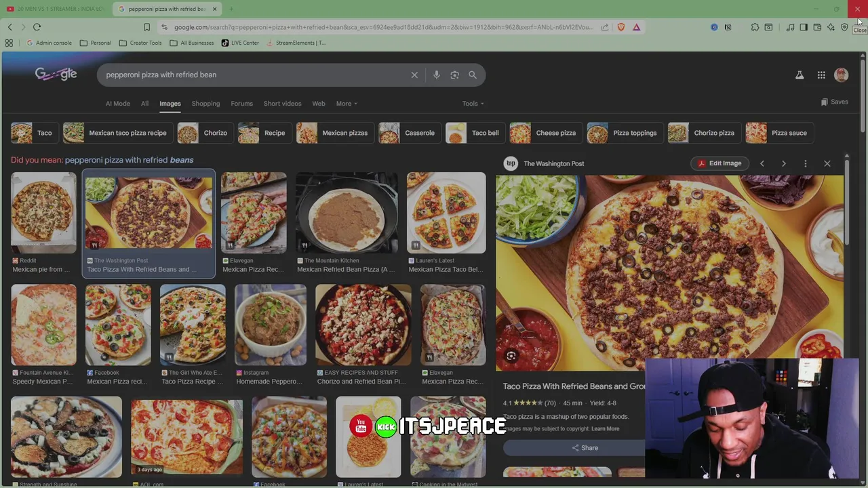The height and width of the screenshot is (488, 868).
Task: Open the Forums tab
Action: (x=241, y=104)
